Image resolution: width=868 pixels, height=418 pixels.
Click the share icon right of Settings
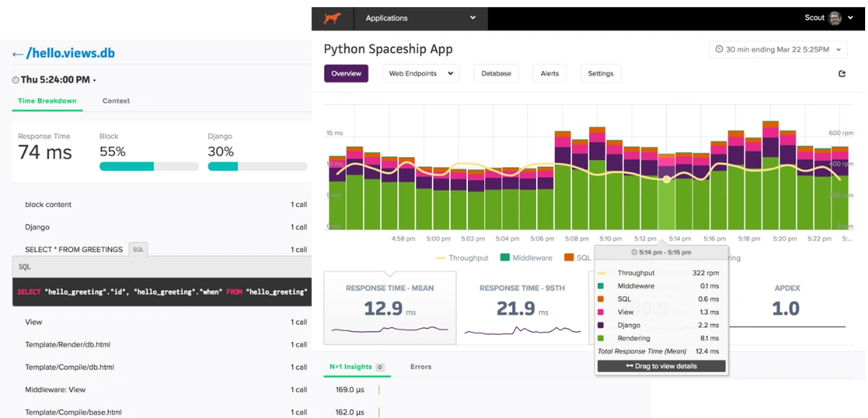pos(842,74)
